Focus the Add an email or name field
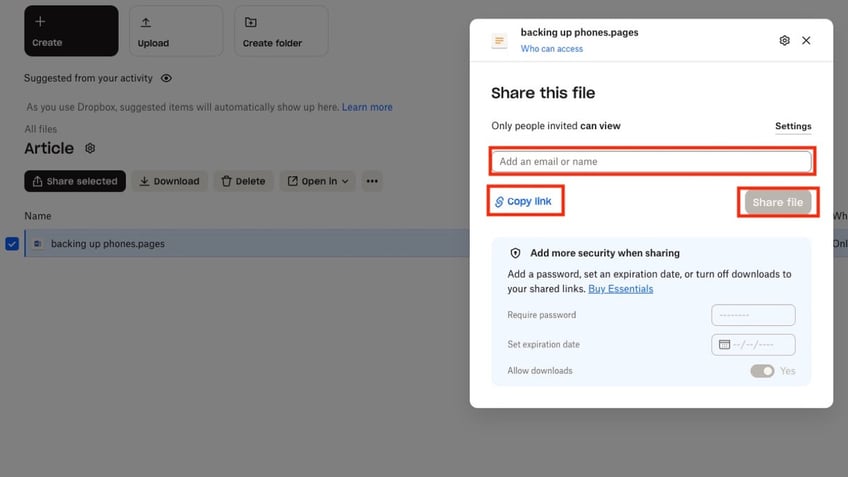The width and height of the screenshot is (848, 477). [x=651, y=161]
